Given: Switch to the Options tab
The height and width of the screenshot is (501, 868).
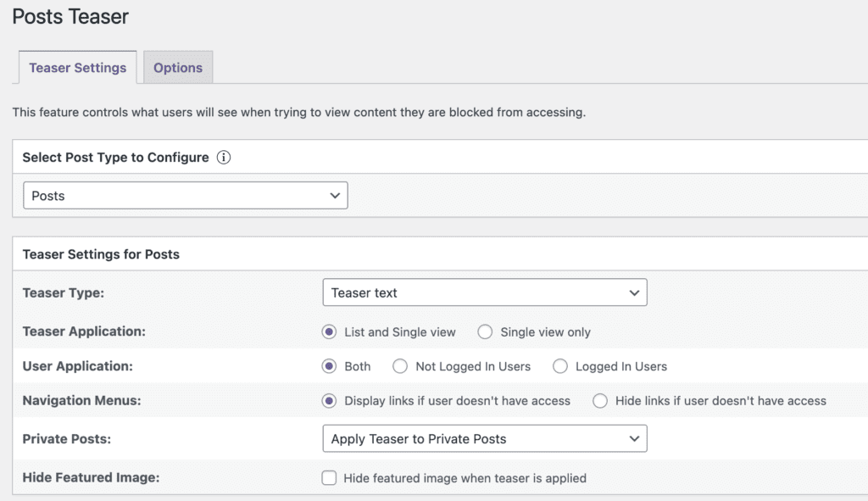Looking at the screenshot, I should coord(178,68).
